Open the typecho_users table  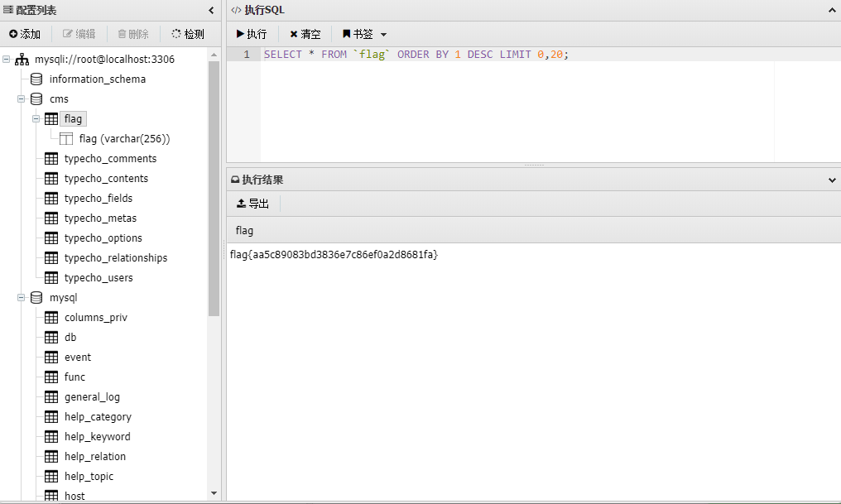pos(99,277)
